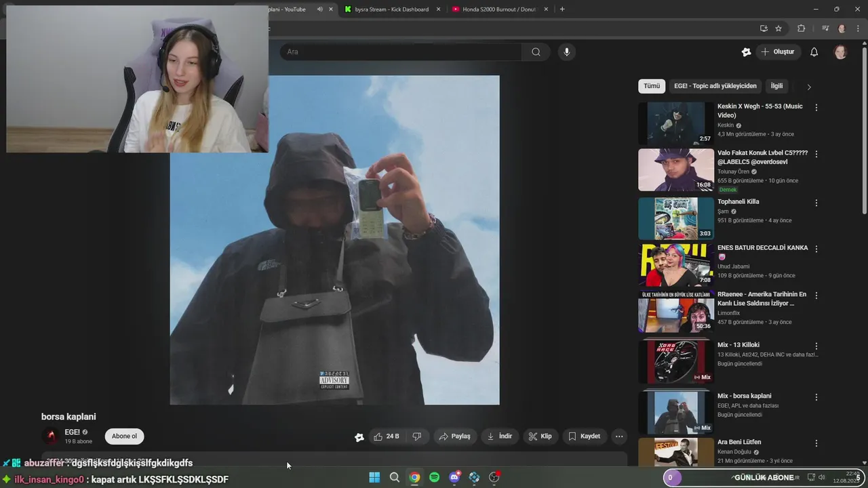Click sparkle icon next to like button

[x=359, y=437]
